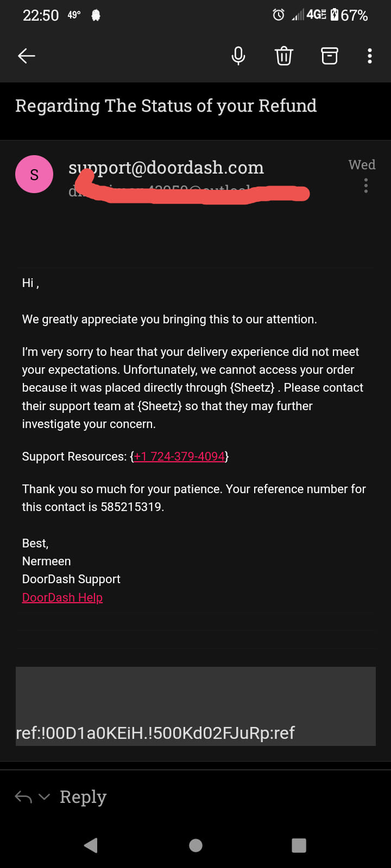391x868 pixels.
Task: Open message options under Wed date
Action: point(366,186)
